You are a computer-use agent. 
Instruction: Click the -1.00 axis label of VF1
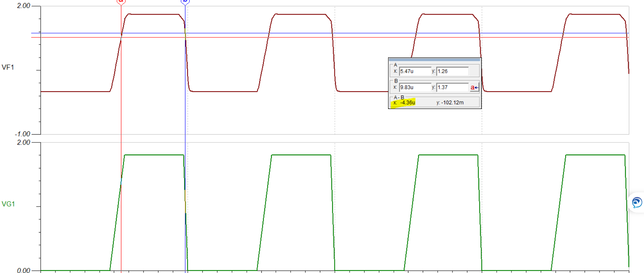coord(22,134)
